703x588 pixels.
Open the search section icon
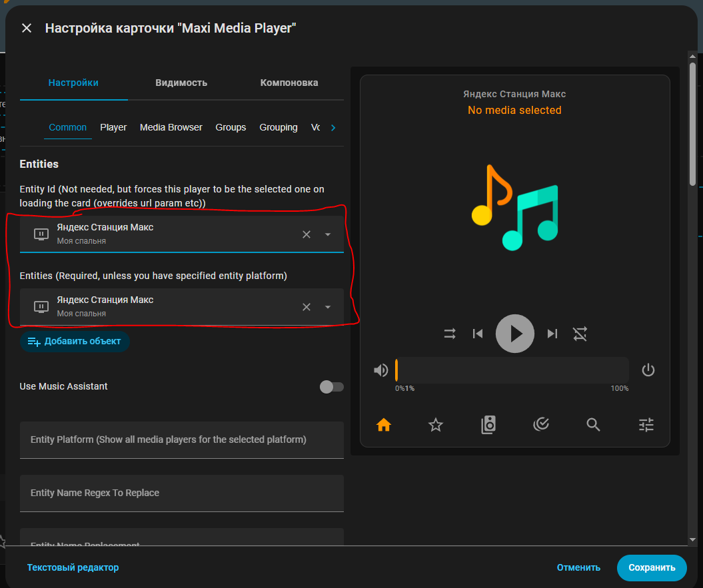593,424
